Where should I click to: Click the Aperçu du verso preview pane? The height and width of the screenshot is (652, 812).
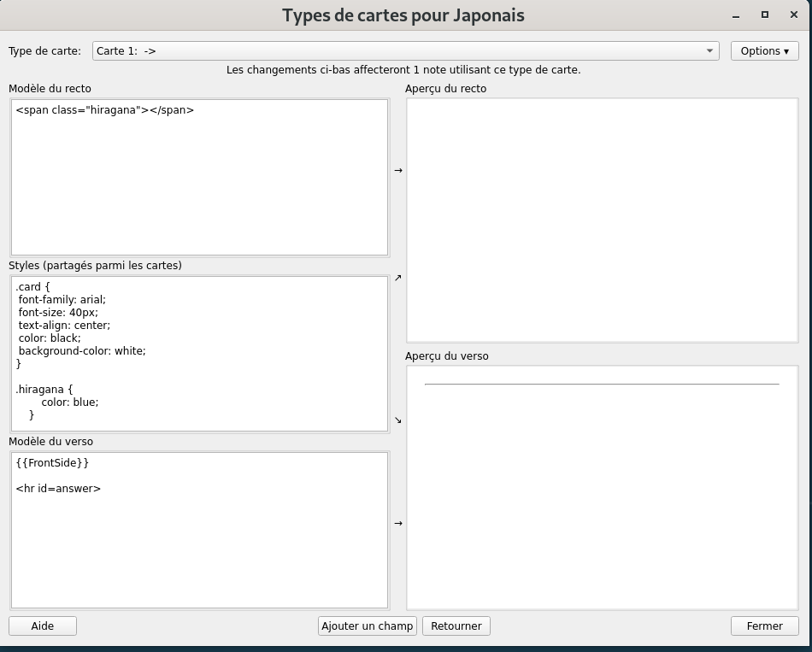602,496
